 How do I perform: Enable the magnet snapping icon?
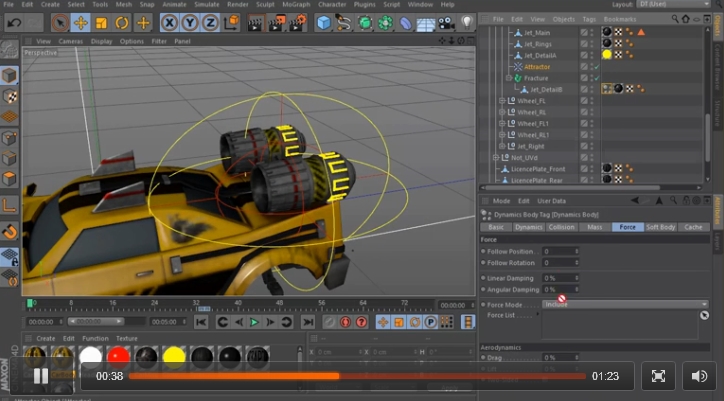pyautogui.click(x=9, y=231)
